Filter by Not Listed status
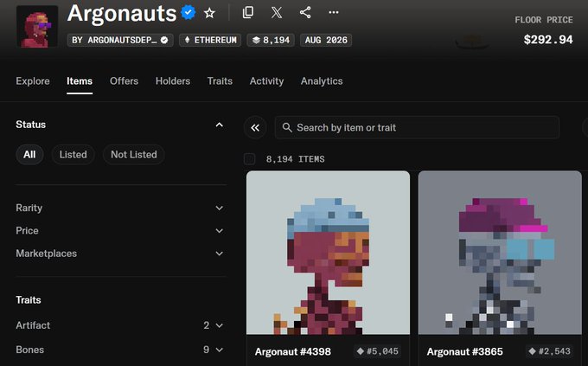The height and width of the screenshot is (366, 588). 134,155
